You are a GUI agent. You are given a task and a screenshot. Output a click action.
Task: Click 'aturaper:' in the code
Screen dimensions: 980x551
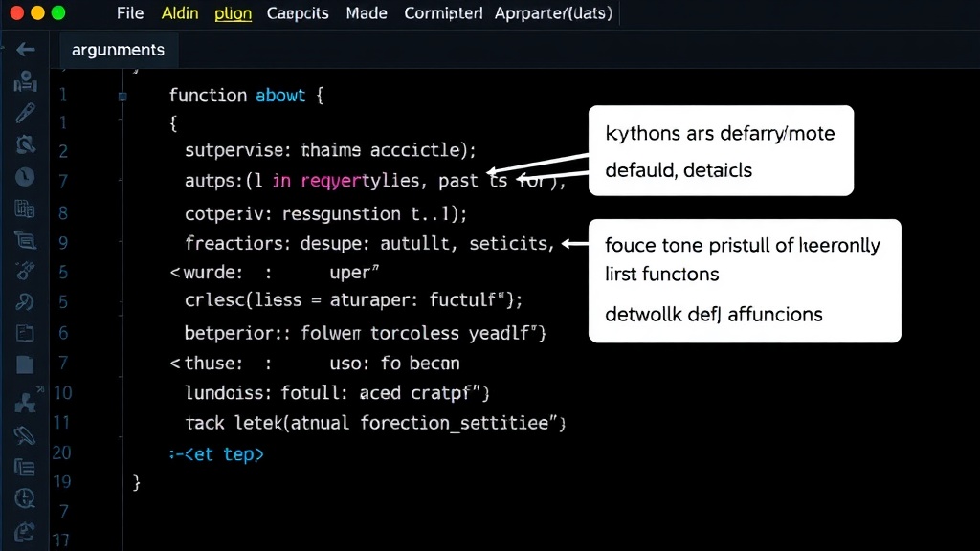(x=374, y=299)
